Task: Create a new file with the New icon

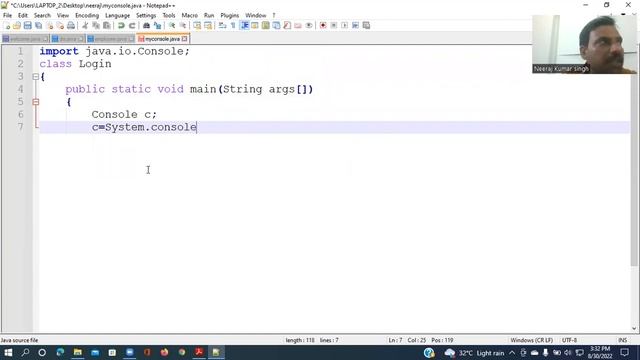Action: pyautogui.click(x=7, y=26)
